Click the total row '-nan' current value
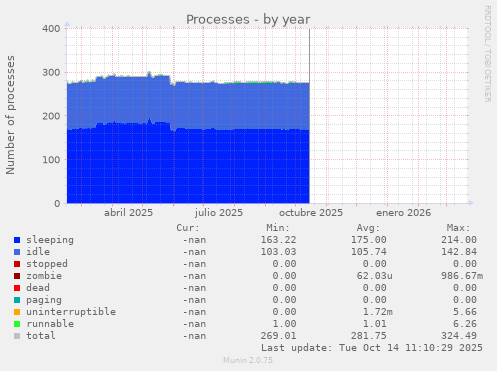 [x=194, y=336]
